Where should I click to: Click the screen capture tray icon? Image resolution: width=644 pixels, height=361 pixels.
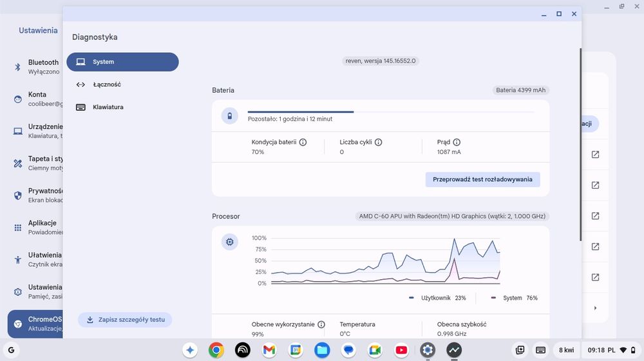tap(520, 350)
